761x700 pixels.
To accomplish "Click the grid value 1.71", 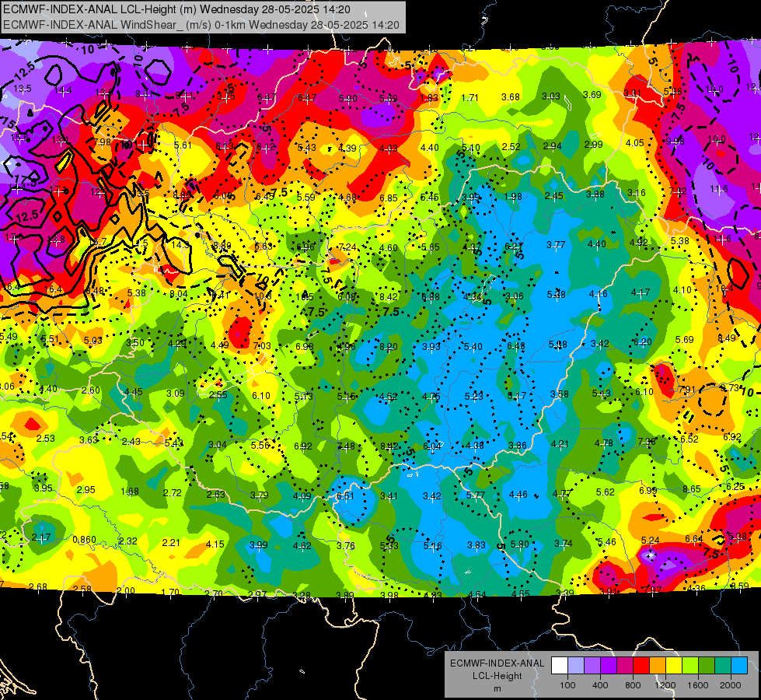I will (470, 98).
